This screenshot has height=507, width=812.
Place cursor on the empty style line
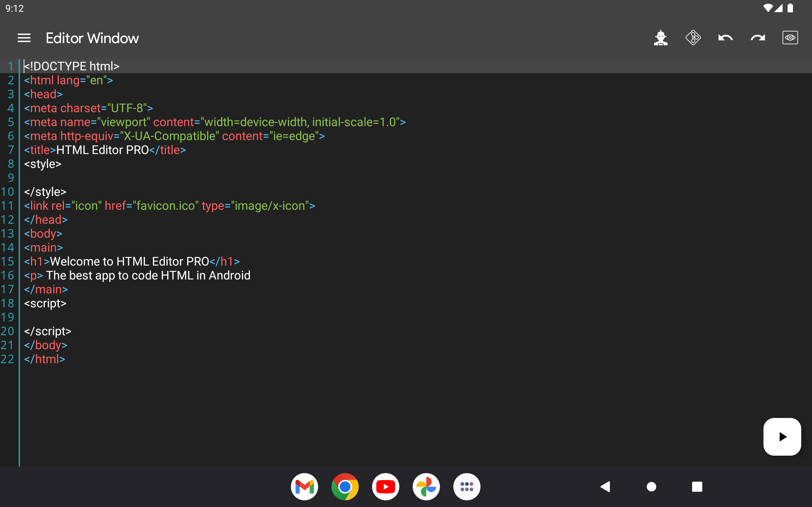point(134,178)
